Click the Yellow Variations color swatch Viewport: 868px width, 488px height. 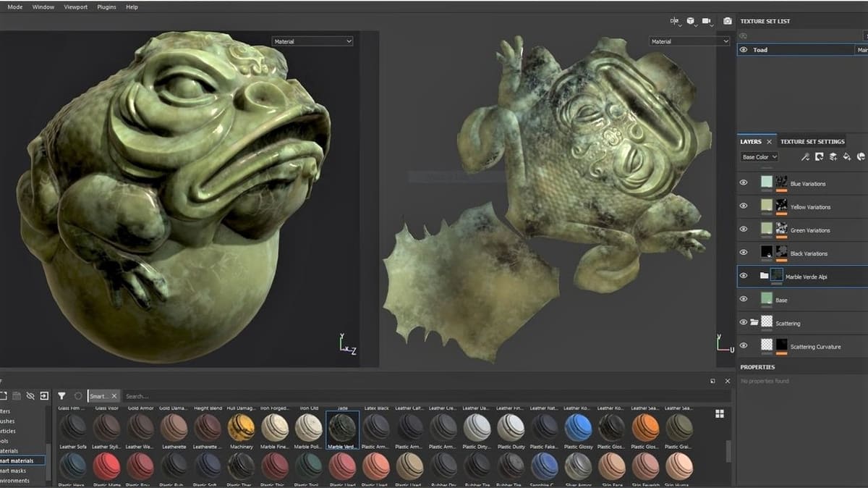click(767, 206)
